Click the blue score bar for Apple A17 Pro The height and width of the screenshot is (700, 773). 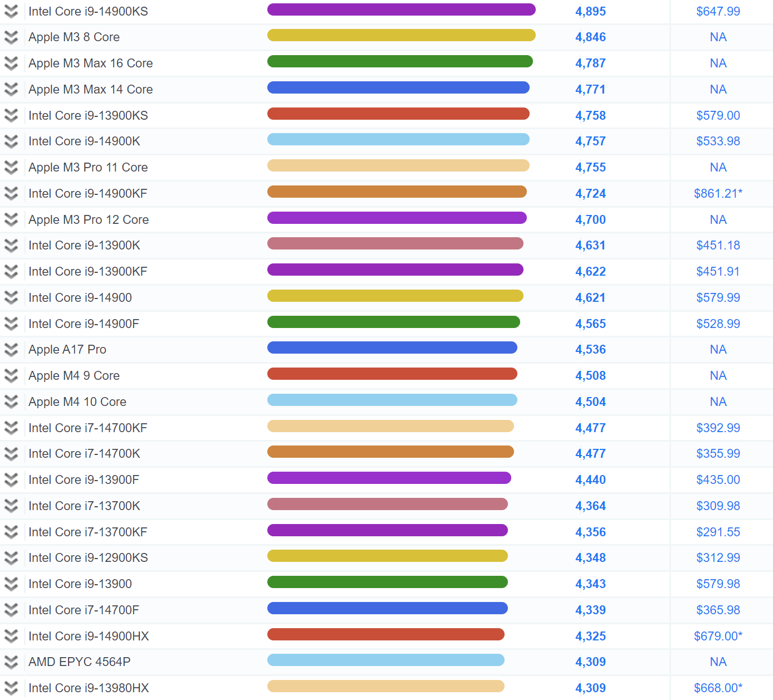[x=392, y=348]
